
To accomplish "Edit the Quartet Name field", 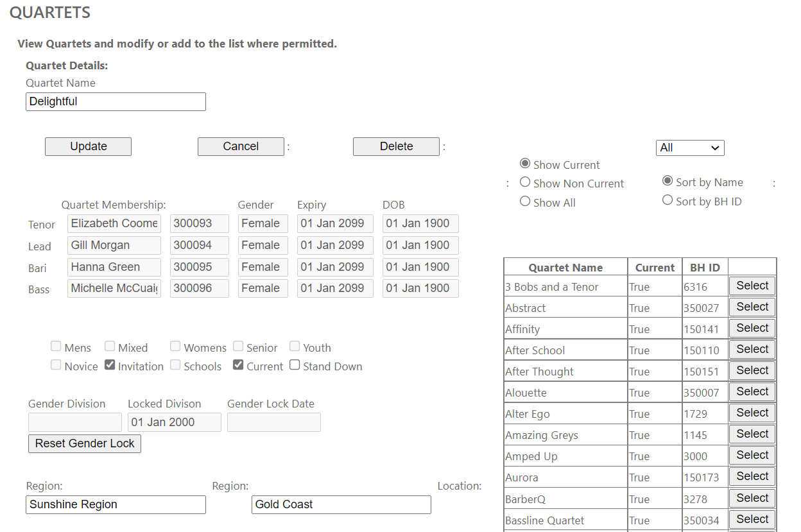I will coord(116,101).
